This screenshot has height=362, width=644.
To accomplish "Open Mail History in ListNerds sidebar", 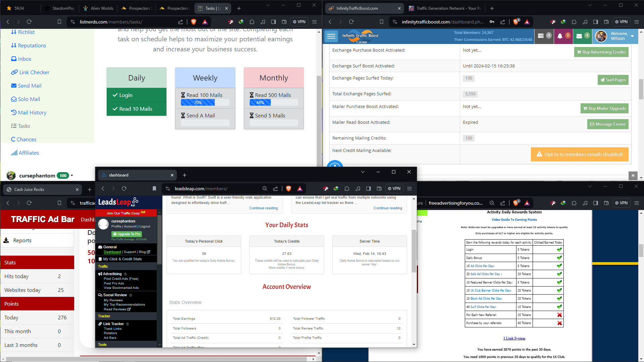I will (29, 113).
